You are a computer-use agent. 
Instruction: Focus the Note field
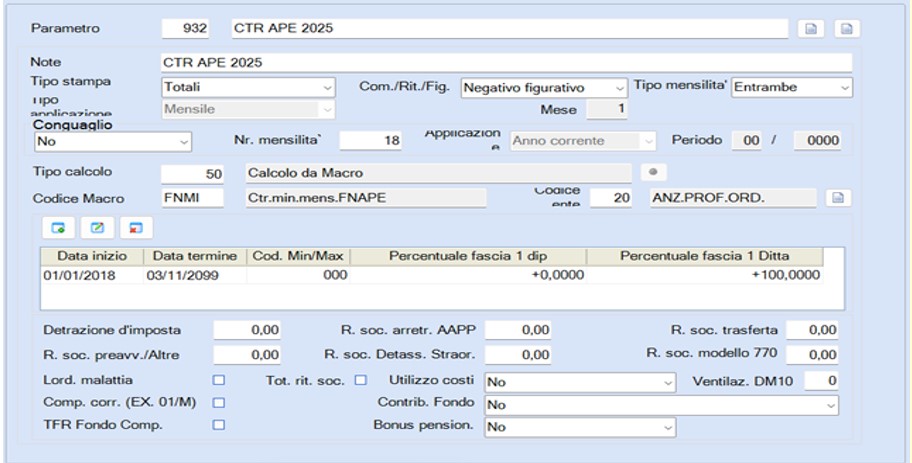506,63
